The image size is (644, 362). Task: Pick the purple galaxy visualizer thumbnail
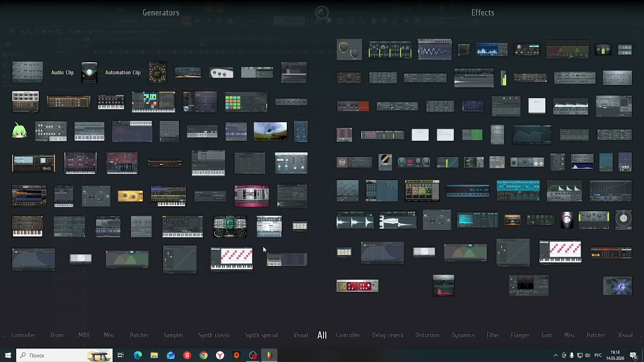[617, 286]
